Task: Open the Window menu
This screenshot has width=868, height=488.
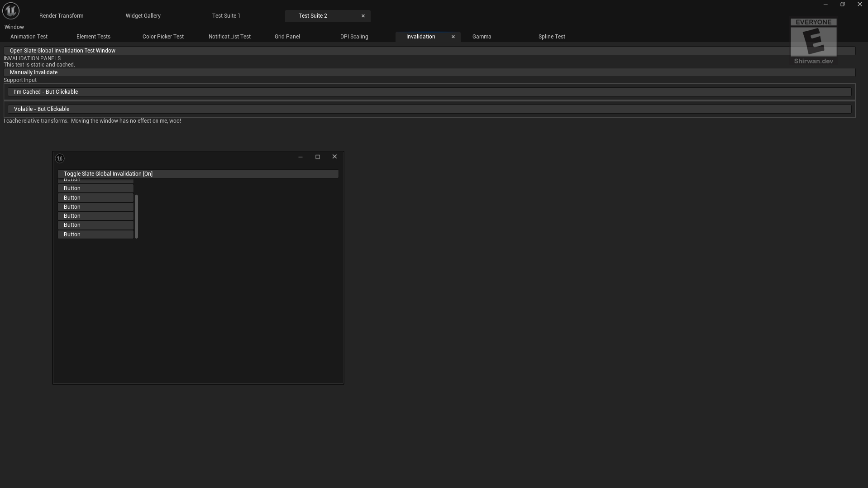Action: 14,27
